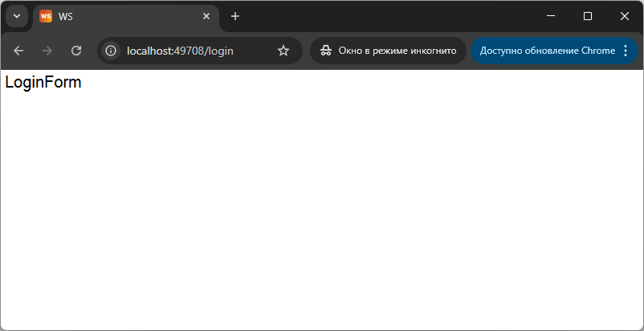View site information for localhost
The image size is (644, 331).
pyautogui.click(x=112, y=51)
